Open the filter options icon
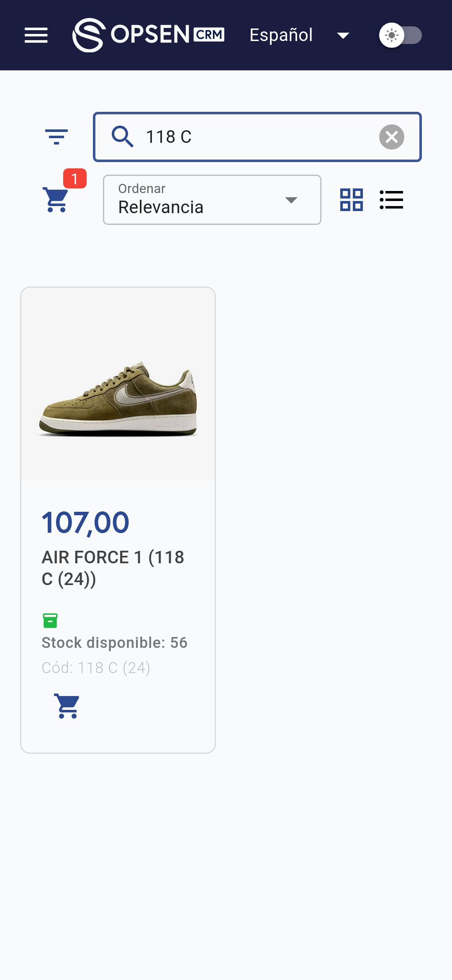The height and width of the screenshot is (980, 452). pyautogui.click(x=56, y=137)
